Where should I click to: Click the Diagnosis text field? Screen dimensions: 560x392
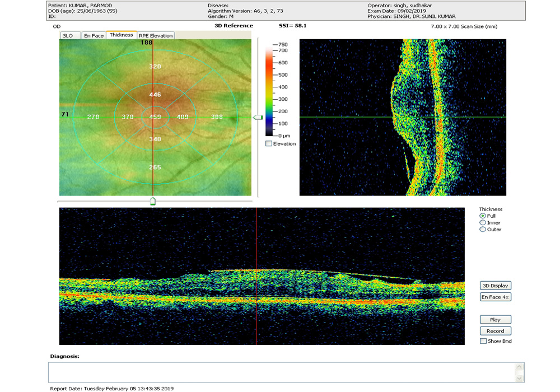[x=282, y=373]
